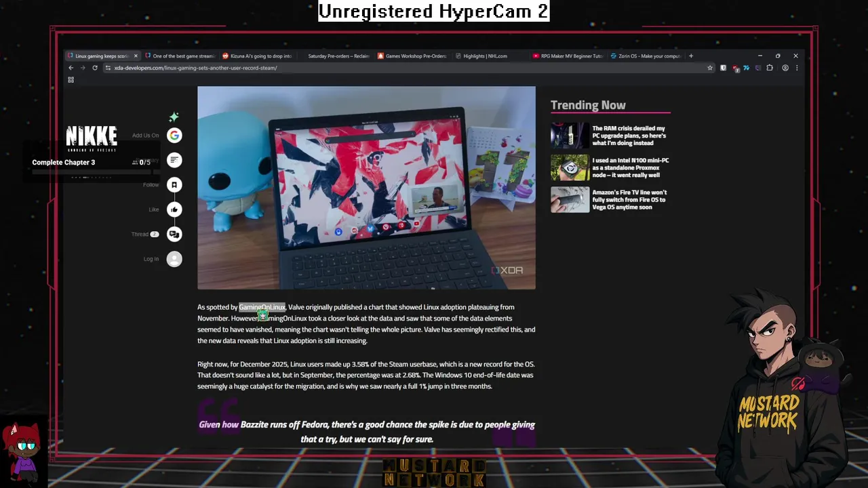Switch to the Kizuna AI tab
Viewport: 868px width, 488px height.
(x=258, y=56)
